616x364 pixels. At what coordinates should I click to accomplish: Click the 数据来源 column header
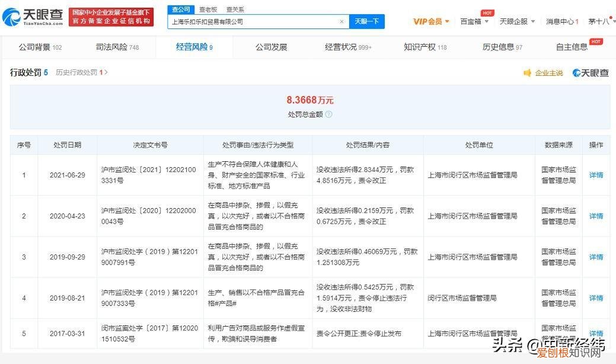pyautogui.click(x=558, y=145)
